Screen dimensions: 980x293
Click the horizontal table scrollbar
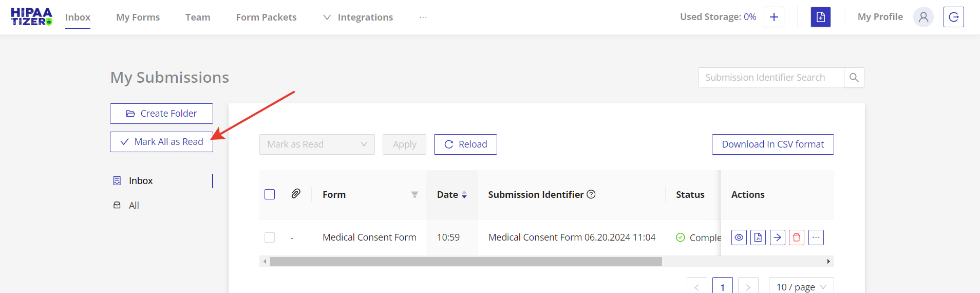click(465, 262)
